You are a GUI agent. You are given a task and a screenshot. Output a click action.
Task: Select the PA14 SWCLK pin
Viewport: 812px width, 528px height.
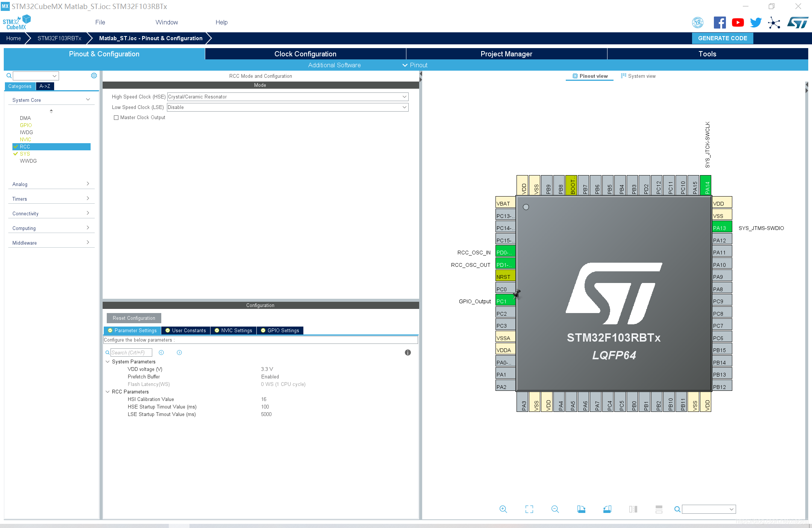706,185
